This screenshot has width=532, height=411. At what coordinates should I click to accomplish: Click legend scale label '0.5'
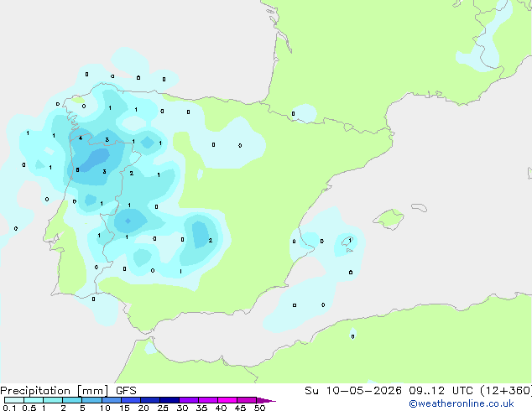point(29,408)
